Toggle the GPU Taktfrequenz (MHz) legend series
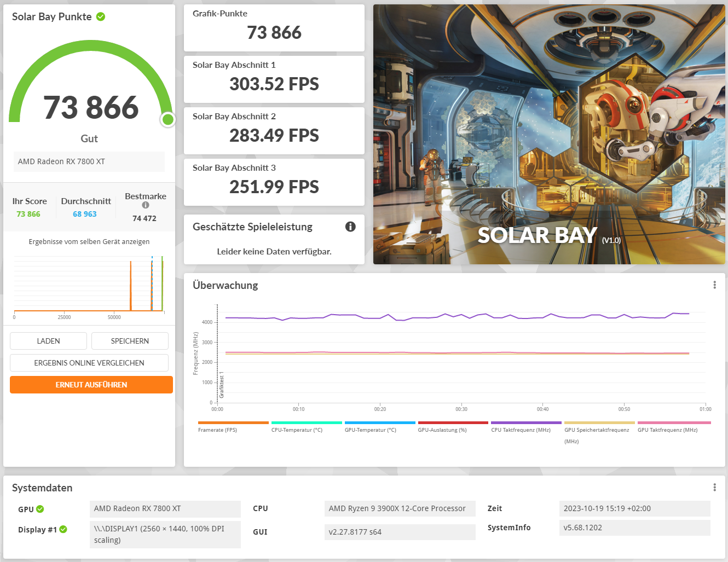The height and width of the screenshot is (562, 728). pos(674,427)
